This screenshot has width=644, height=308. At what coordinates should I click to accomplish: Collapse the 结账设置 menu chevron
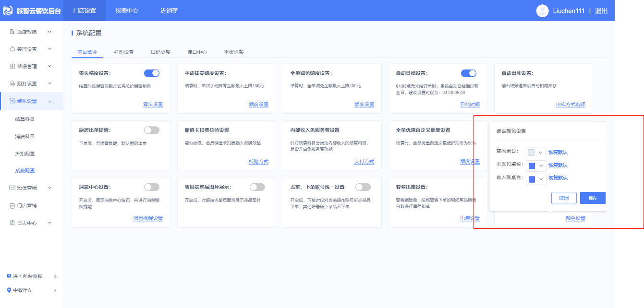(x=49, y=101)
